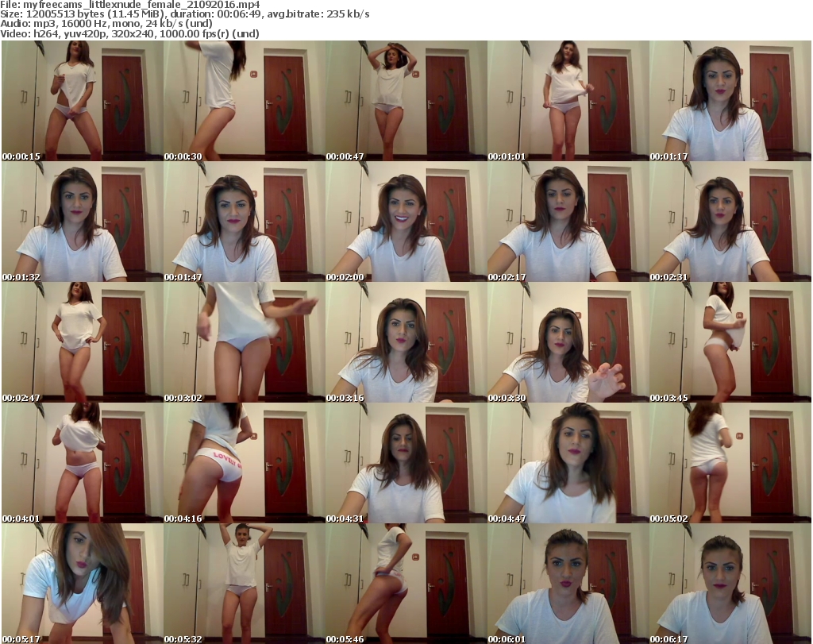Select the frame marked 00:04:47

[x=568, y=464]
